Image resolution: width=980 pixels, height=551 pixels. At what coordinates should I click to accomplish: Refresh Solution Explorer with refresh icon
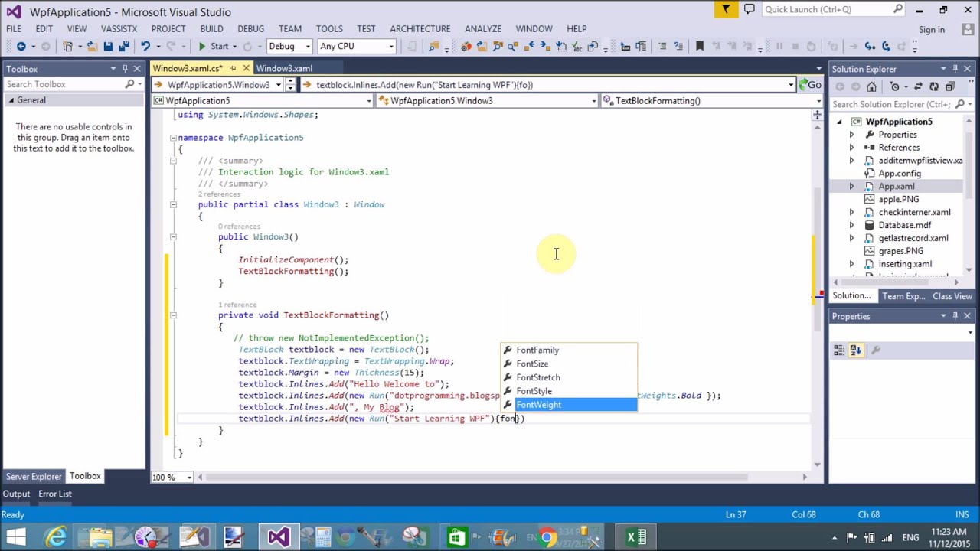[934, 86]
